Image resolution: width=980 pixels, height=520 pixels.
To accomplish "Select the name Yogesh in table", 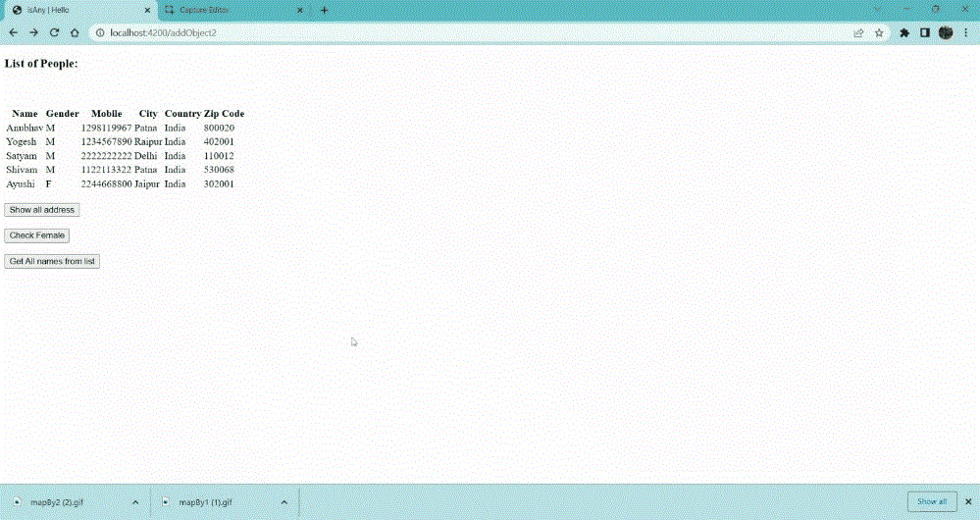I will click(x=22, y=142).
